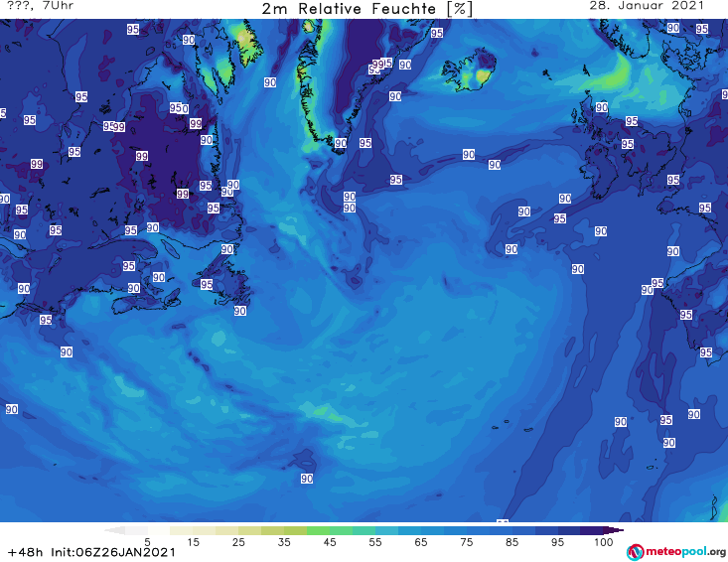Screen dimensions: 728x562
Task: Select the date "28. Januar 2021"
Action: click(x=647, y=6)
